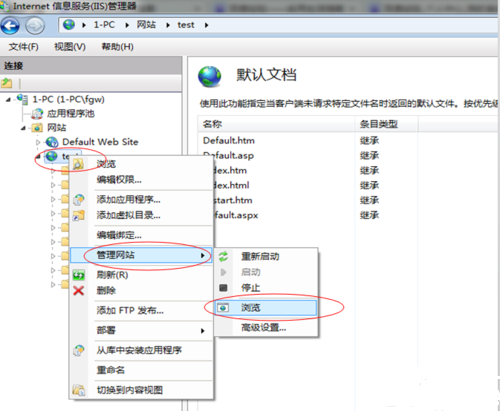
Task: Select 切换到内容视图 in the menu
Action: coord(141,390)
